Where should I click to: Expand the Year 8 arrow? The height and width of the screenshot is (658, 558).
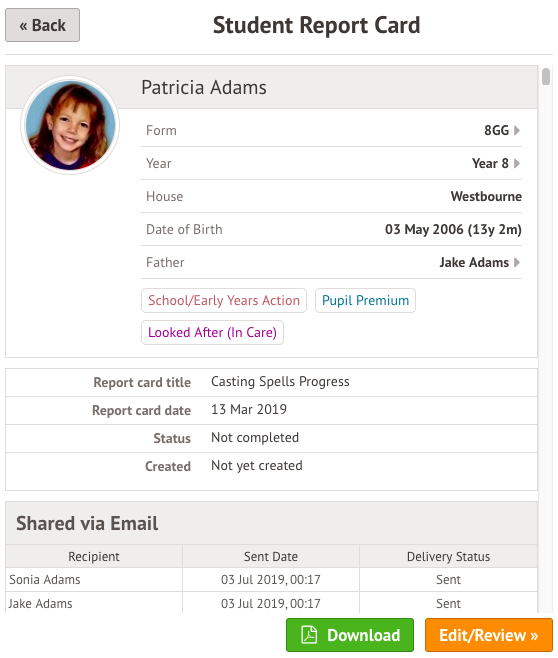click(x=517, y=163)
